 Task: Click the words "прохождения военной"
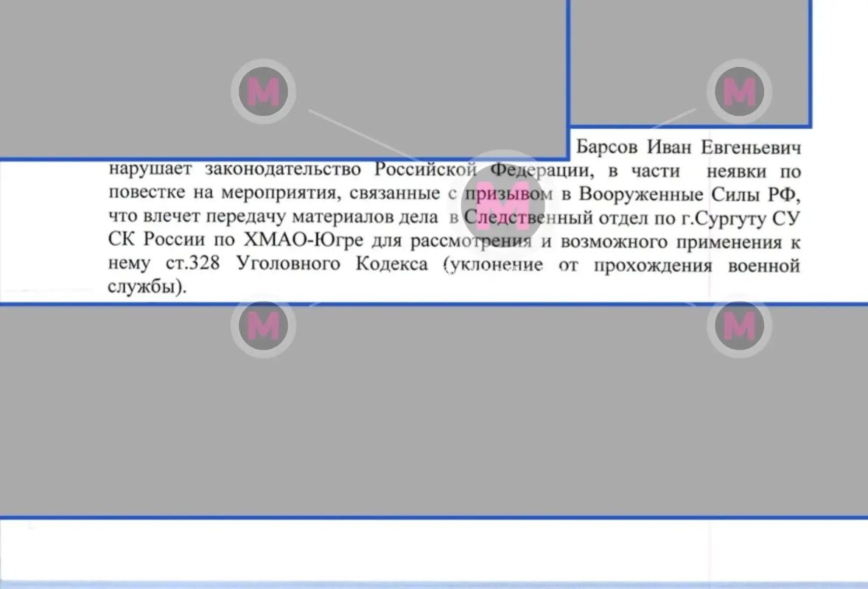[x=697, y=266]
